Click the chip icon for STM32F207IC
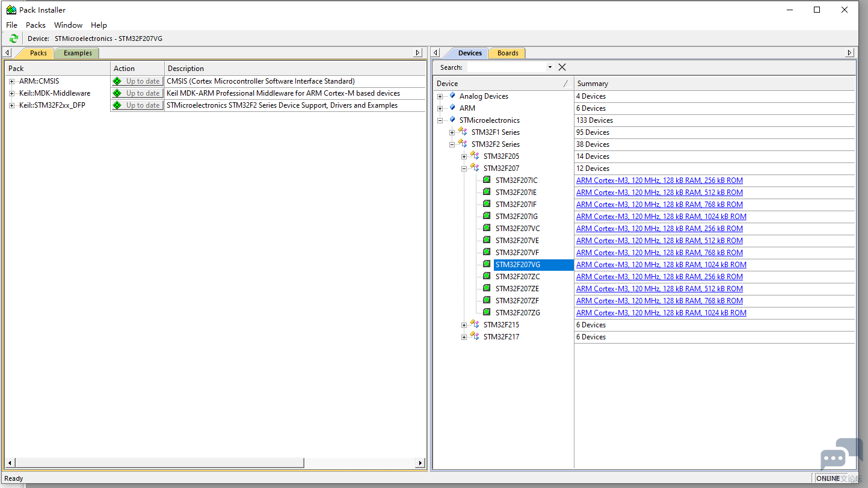 487,180
